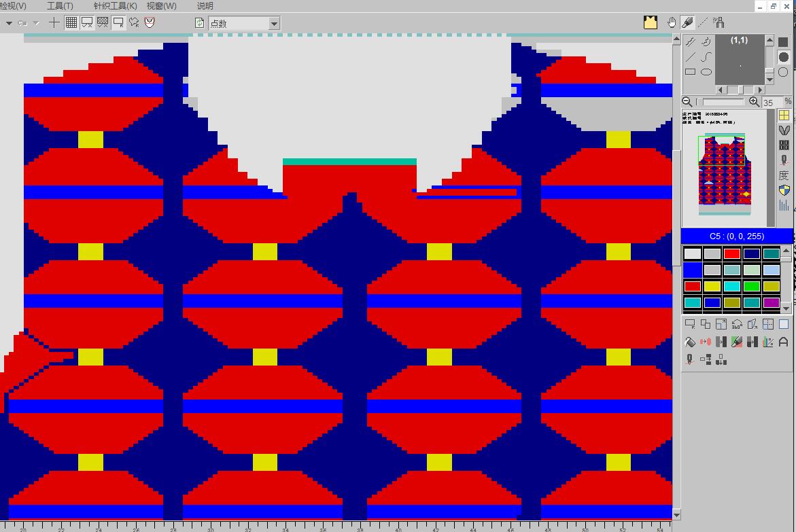The height and width of the screenshot is (532, 796).
Task: Open the 点数 dropdown list
Action: pos(274,23)
